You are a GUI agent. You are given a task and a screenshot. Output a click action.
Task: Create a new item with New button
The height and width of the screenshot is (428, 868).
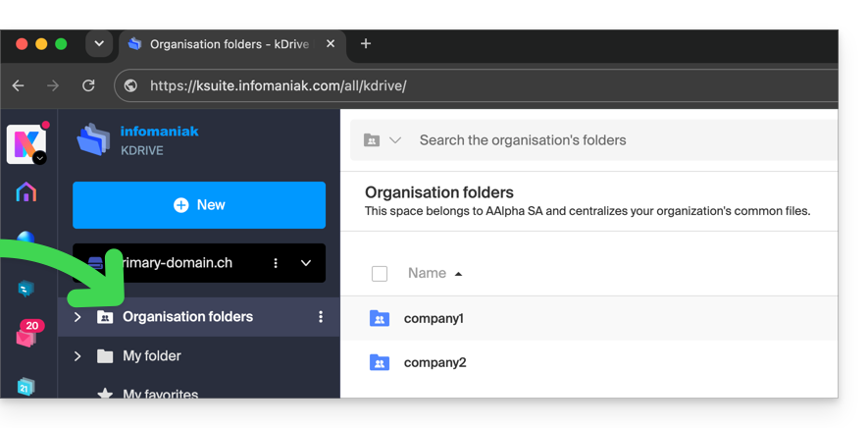[x=199, y=205]
